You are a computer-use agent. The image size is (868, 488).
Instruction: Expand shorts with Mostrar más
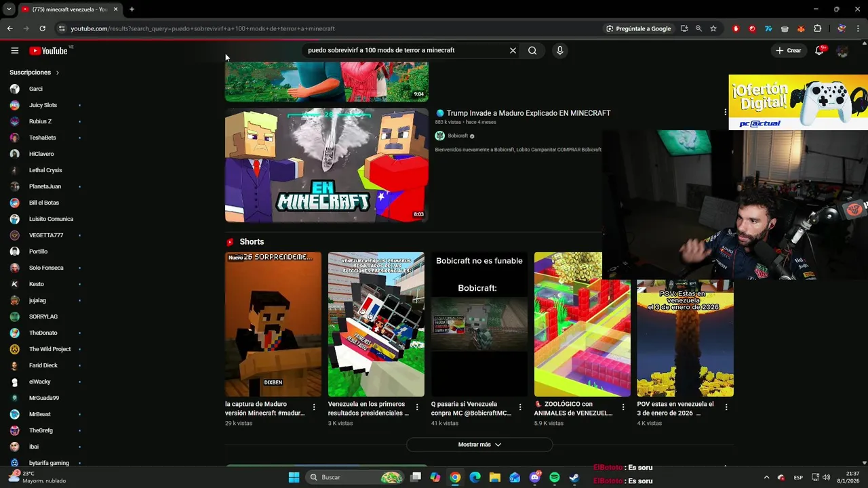point(479,445)
